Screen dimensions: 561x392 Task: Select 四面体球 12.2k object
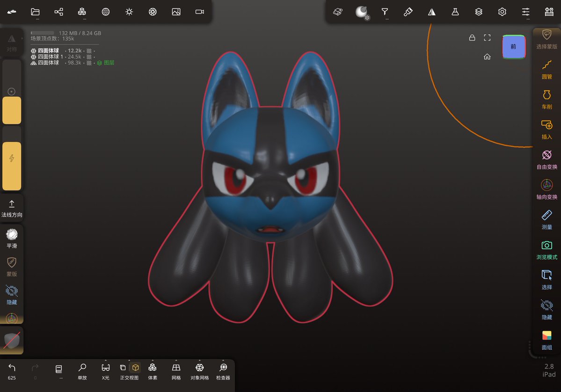pos(63,51)
